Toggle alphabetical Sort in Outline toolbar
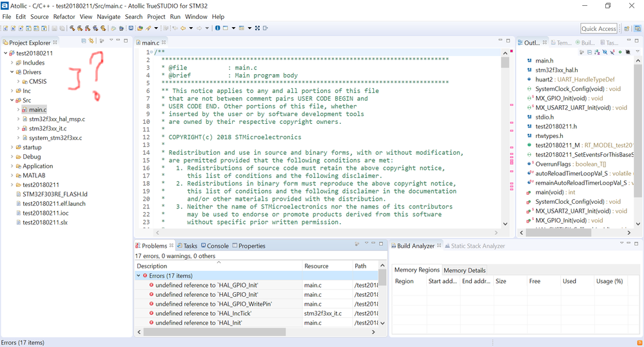 [597, 52]
